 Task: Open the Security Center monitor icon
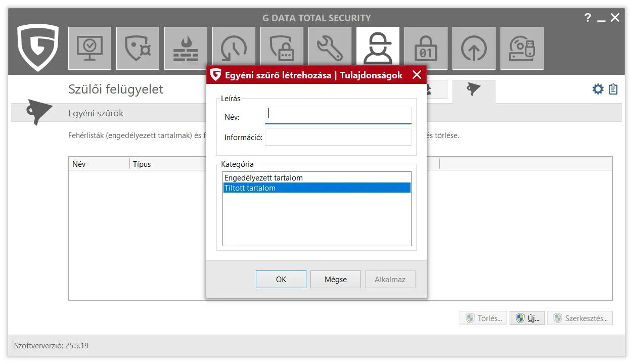click(89, 49)
